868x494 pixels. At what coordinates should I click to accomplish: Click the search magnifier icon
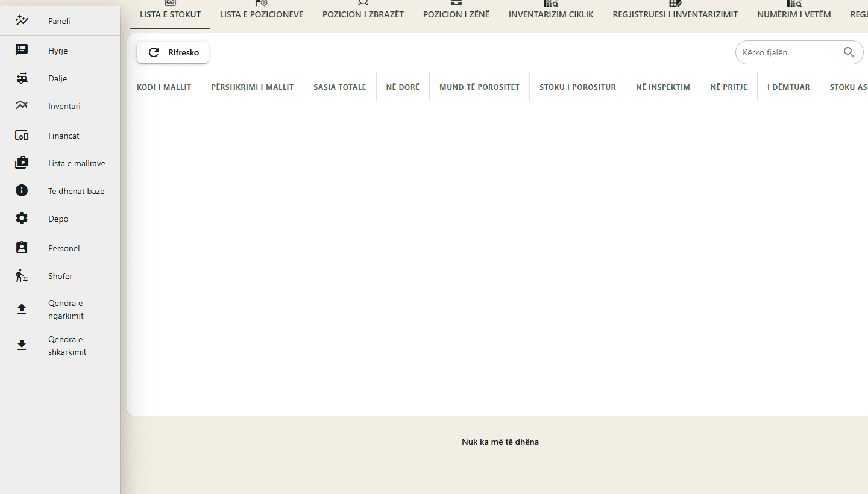(x=849, y=52)
